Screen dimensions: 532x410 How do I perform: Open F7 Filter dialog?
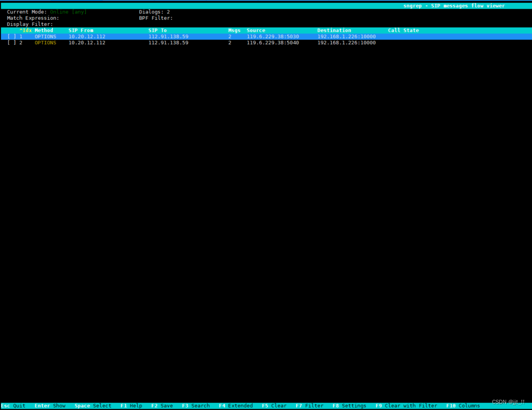(x=309, y=406)
